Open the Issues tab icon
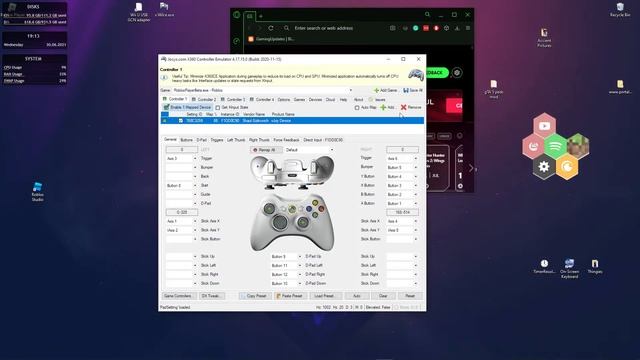 tap(371, 100)
